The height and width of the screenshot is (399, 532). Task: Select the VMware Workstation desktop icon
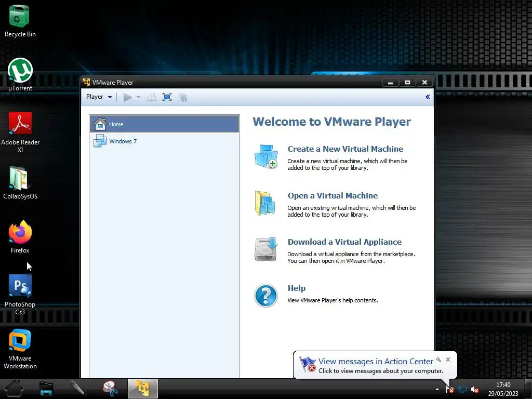pos(20,349)
